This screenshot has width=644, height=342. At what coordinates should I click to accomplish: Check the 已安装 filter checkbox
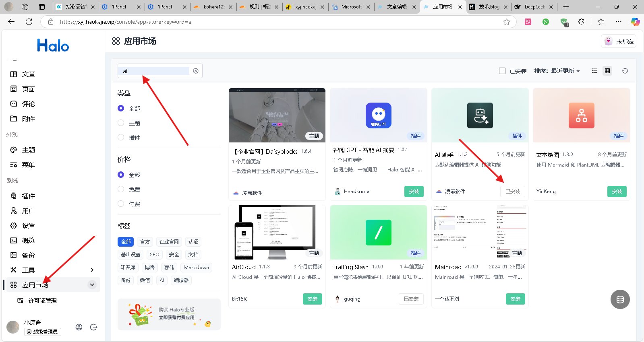coord(502,71)
